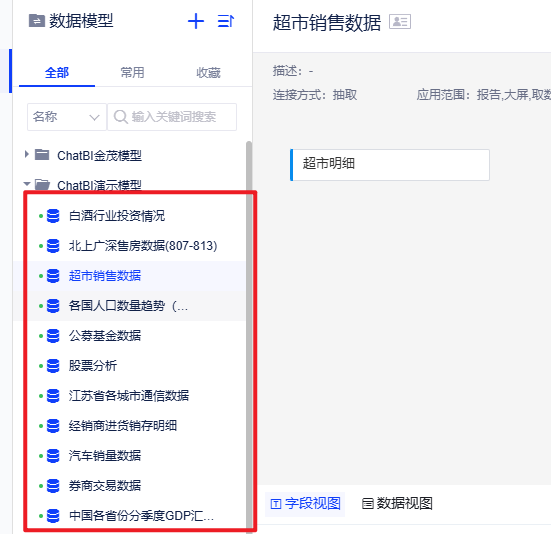Image resolution: width=551 pixels, height=534 pixels.
Task: Click the database icon of 白酒行业投资情况
Action: 53,216
